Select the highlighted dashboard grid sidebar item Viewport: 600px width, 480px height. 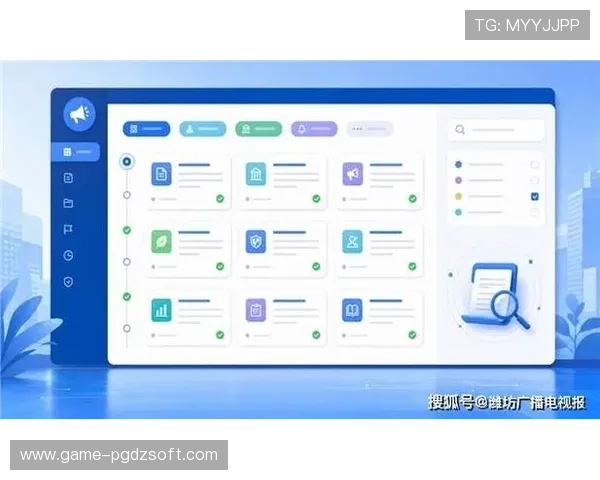[x=76, y=152]
